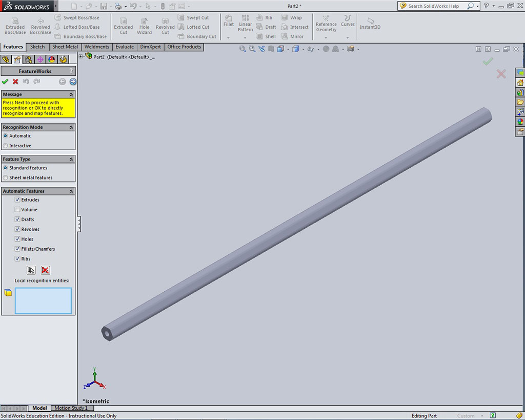The width and height of the screenshot is (525, 420).
Task: Collapse the Automatic Features section
Action: pyautogui.click(x=71, y=191)
